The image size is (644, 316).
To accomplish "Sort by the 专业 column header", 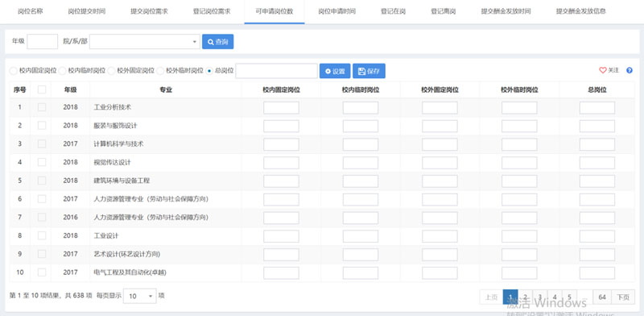I will click(x=166, y=89).
